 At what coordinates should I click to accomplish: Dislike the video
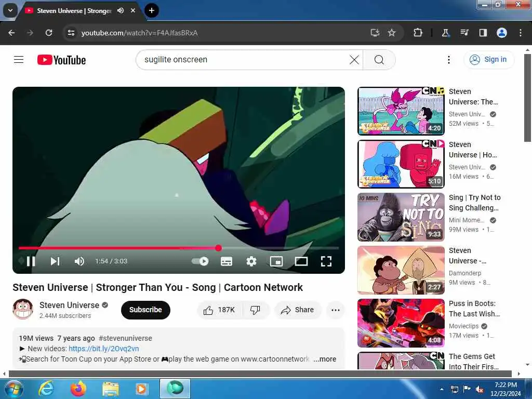256,310
